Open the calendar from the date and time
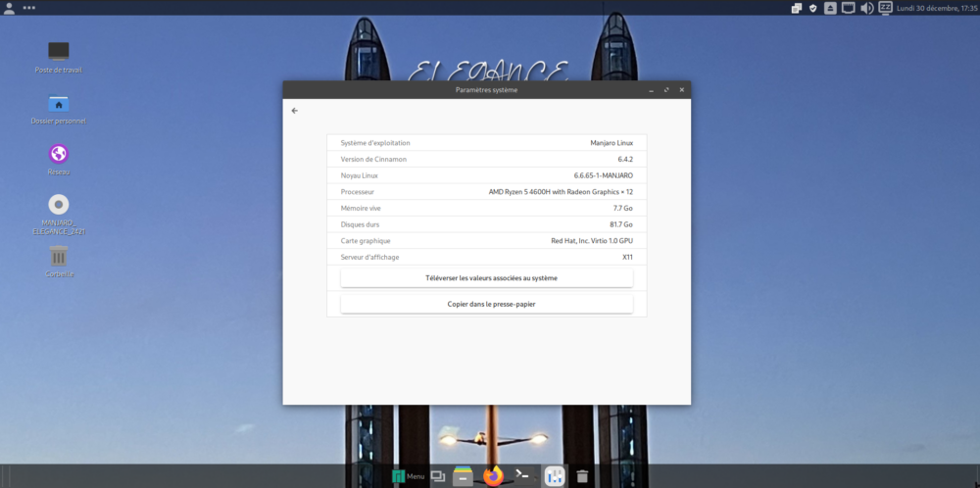 936,8
